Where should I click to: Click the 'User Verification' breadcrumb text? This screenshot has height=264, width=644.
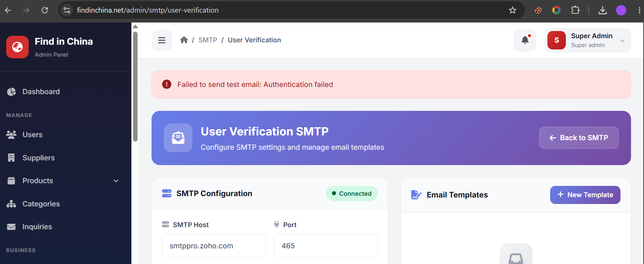coord(254,40)
